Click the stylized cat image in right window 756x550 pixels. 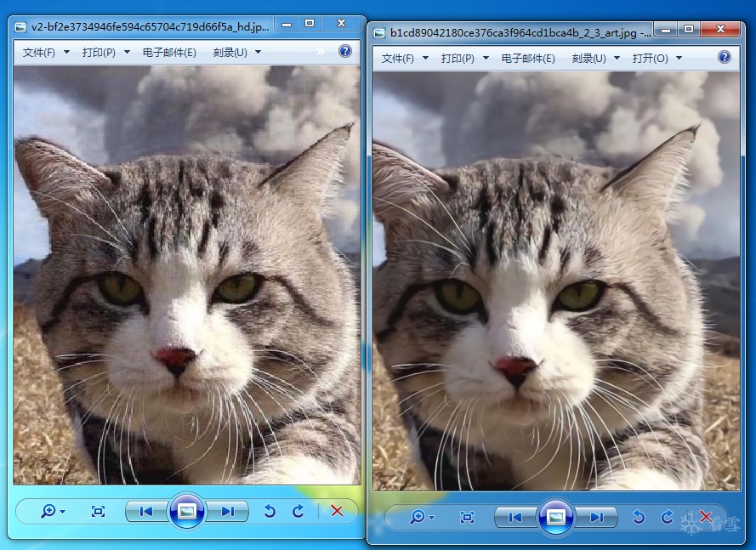556,281
